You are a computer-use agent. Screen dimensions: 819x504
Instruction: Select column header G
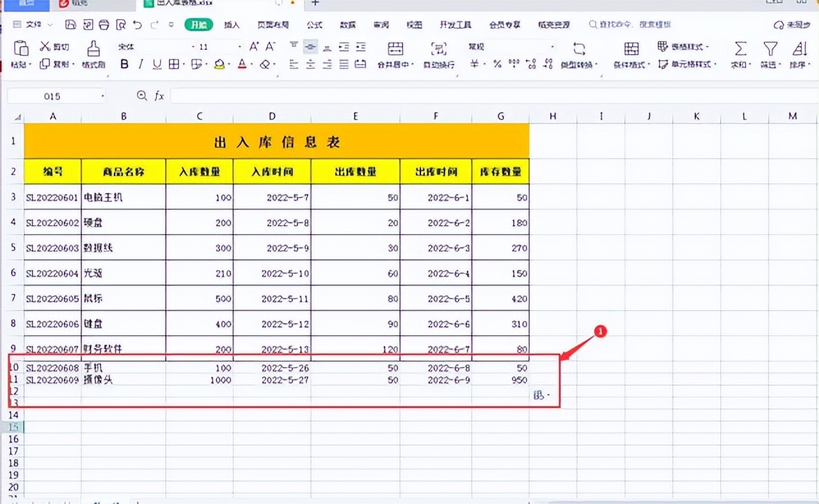tap(500, 116)
